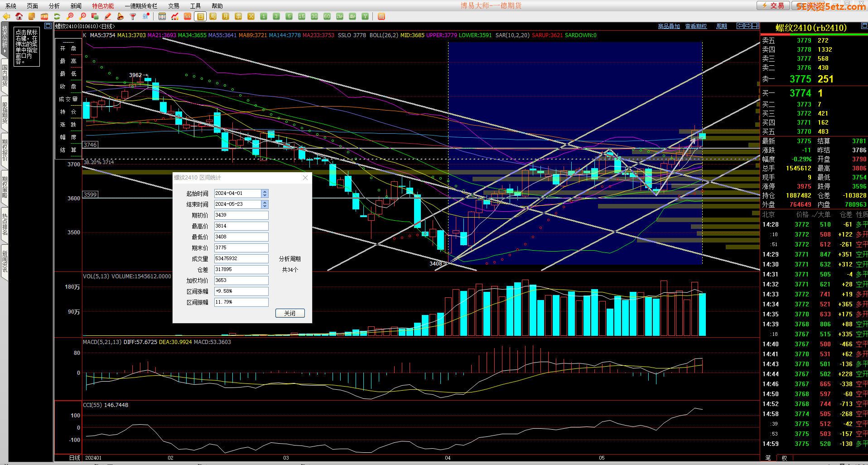
Task: Open the 新闻资讯 side tab
Action: coord(5,262)
